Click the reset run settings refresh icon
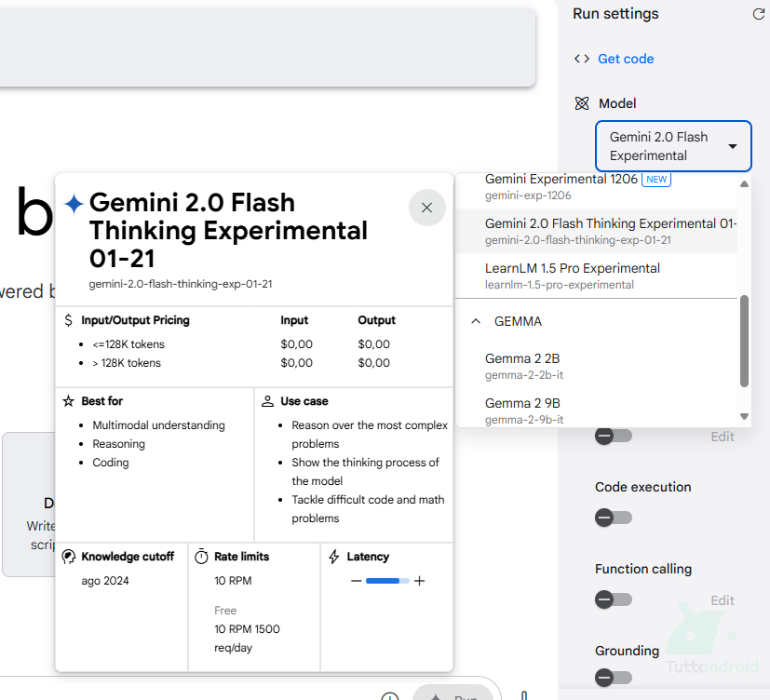Screen dimensions: 770x700 point(758,14)
